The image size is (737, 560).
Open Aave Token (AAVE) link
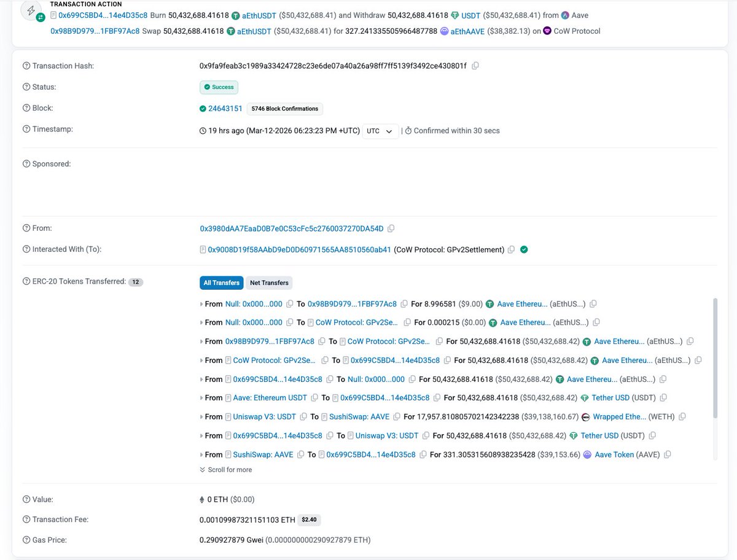(x=614, y=455)
